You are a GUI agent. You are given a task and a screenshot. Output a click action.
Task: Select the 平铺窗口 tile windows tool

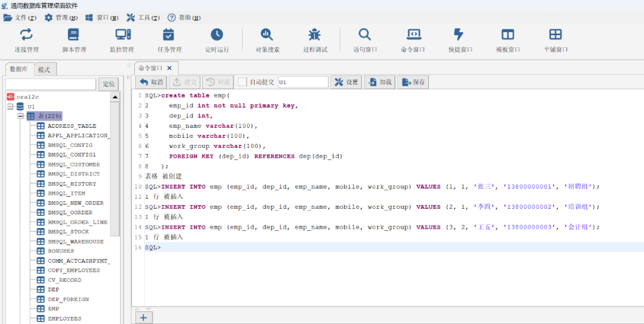click(556, 41)
